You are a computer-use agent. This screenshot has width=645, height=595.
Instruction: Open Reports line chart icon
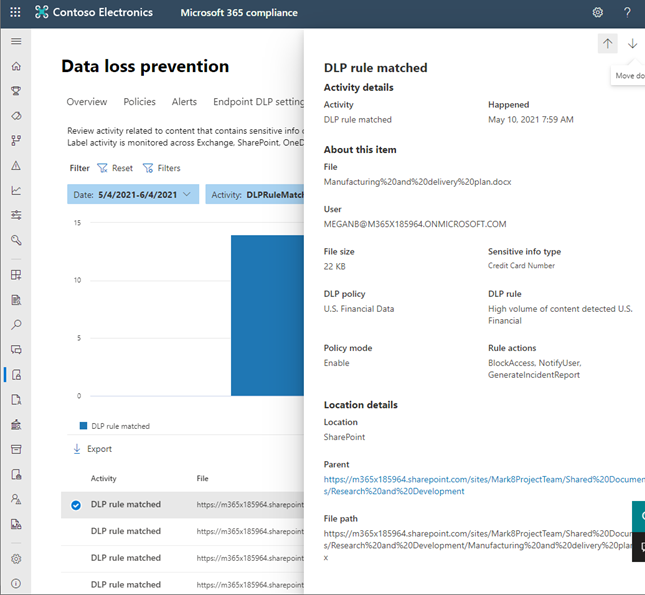[x=16, y=191]
